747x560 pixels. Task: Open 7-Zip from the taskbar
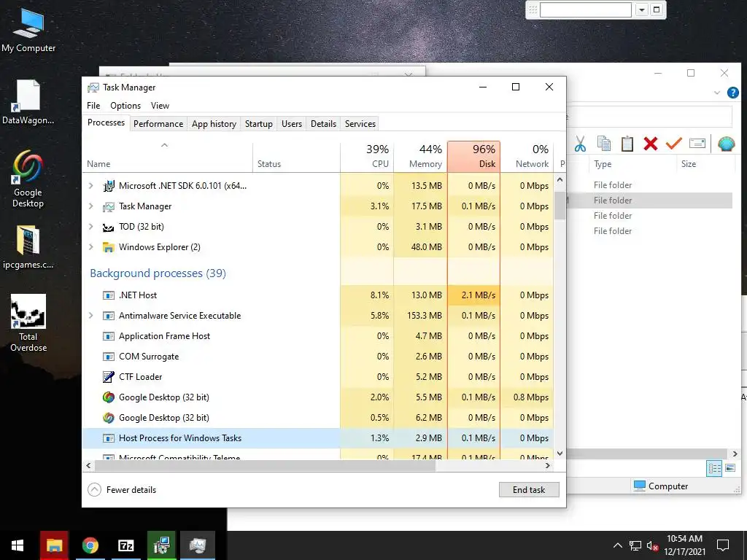[125, 545]
